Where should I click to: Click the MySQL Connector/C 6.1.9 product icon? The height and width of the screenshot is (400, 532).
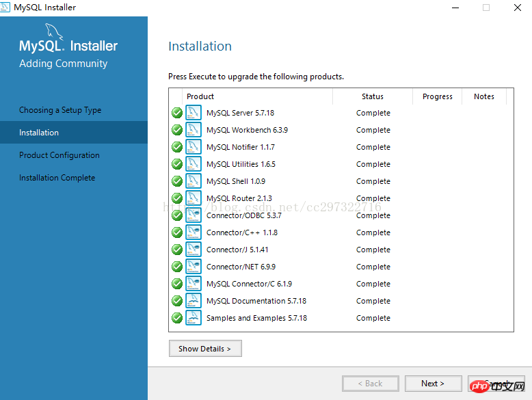194,284
